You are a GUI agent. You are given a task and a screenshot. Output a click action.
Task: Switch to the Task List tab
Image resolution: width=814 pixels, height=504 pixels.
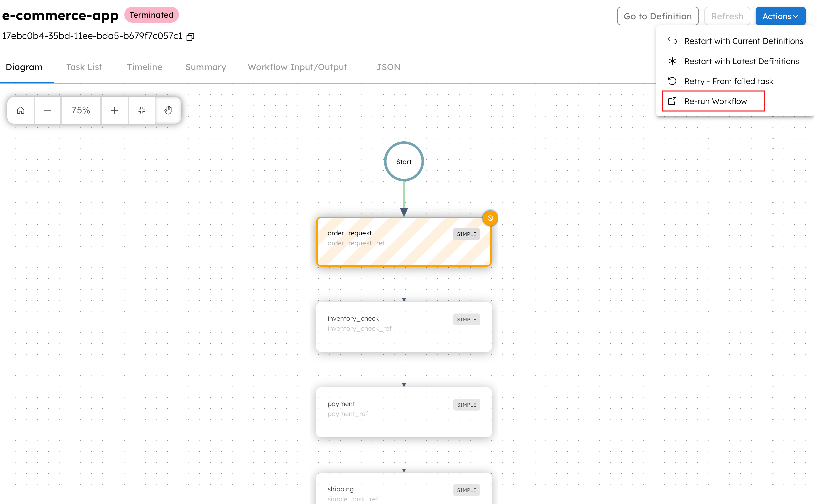(84, 67)
